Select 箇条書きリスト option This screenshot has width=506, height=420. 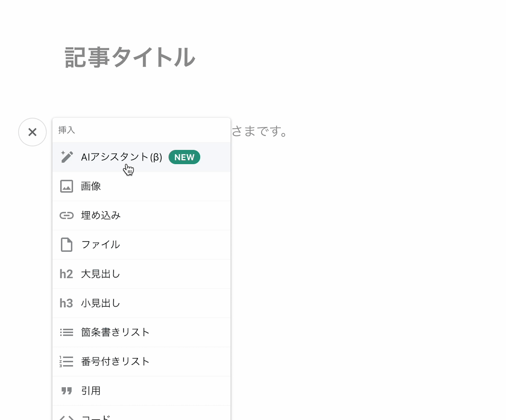115,332
